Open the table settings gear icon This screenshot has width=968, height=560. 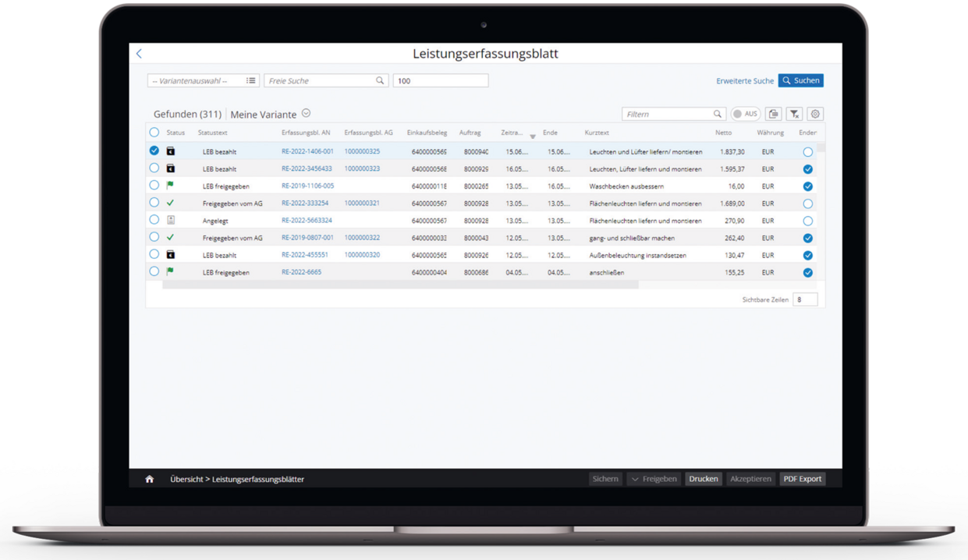pyautogui.click(x=815, y=114)
